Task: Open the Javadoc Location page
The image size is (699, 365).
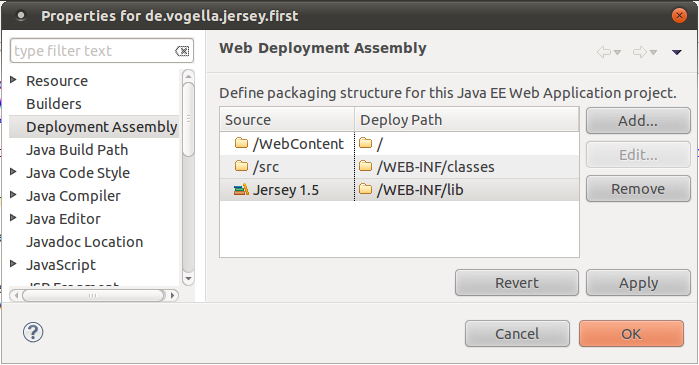Action: (x=85, y=242)
